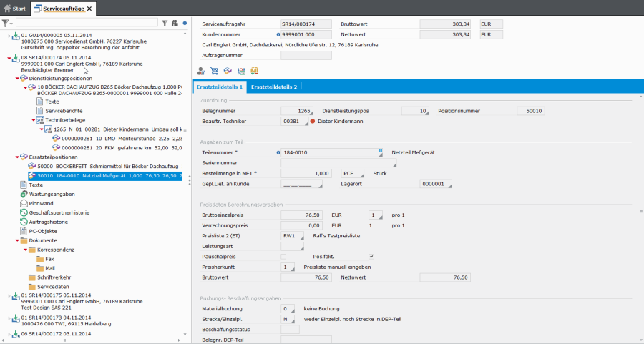Click the shopping cart toolbar icon
Viewport: 644px width, 344px height.
click(214, 71)
